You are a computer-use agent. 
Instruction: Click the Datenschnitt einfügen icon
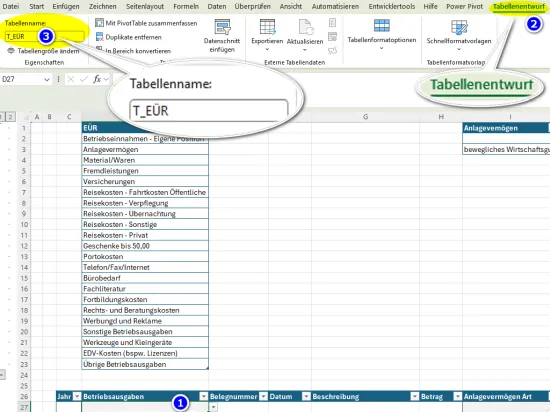222,27
